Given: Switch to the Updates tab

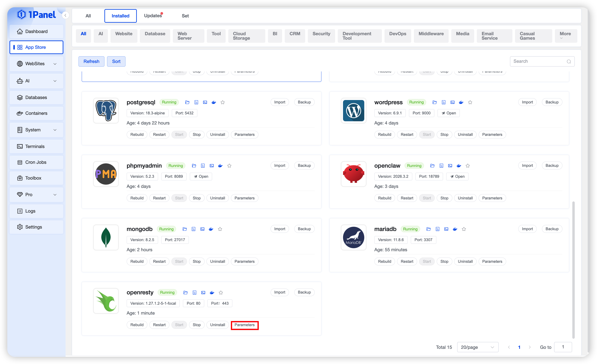Looking at the screenshot, I should [153, 16].
